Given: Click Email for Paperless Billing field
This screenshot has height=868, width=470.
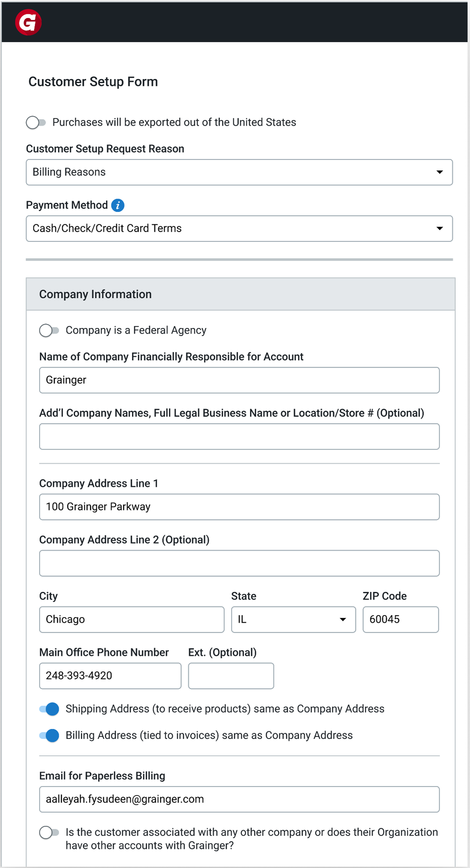Looking at the screenshot, I should [x=239, y=799].
